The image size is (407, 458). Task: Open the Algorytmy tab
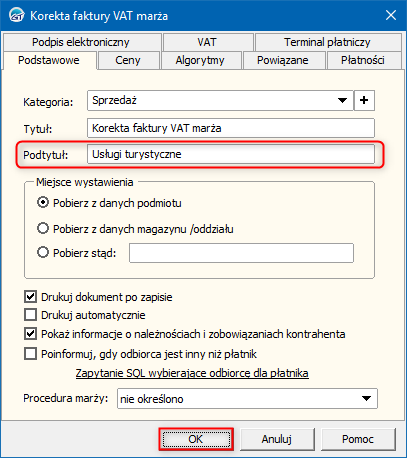click(x=200, y=60)
